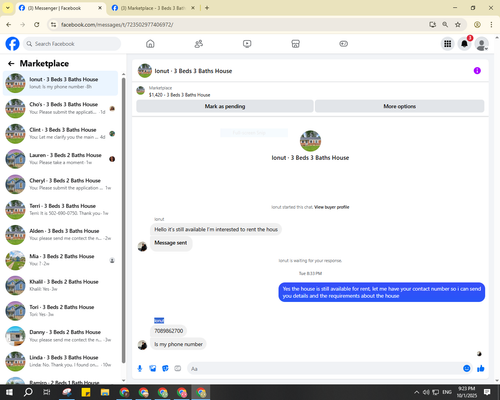This screenshot has width=500, height=400.
Task: Open Alden 3 Beds 3 Baths House chat
Action: click(x=60, y=235)
